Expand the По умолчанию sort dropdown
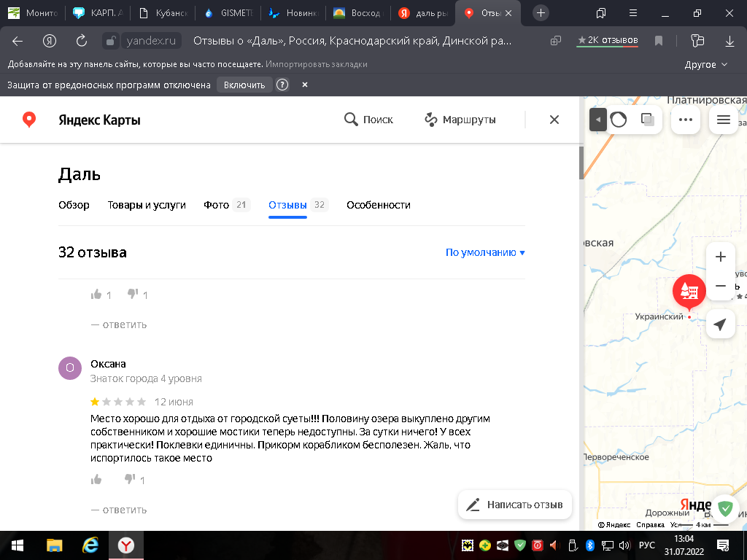Image resolution: width=747 pixels, height=560 pixels. (485, 252)
